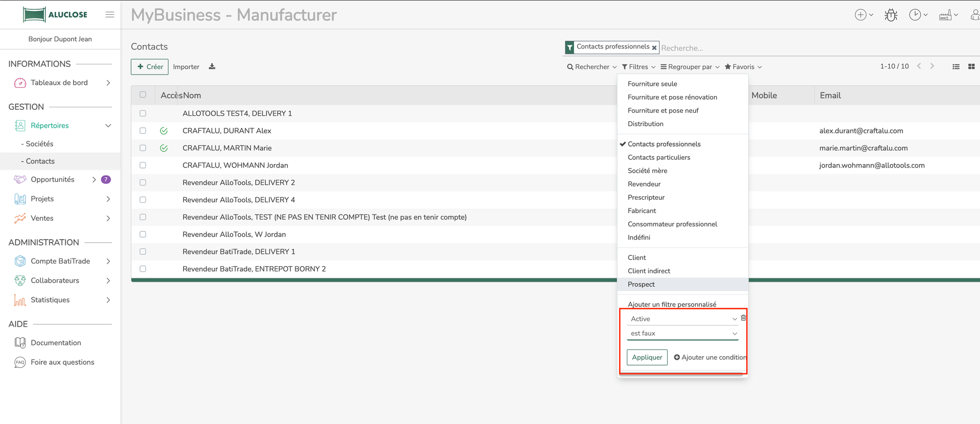Click the bug report icon in header

[891, 15]
